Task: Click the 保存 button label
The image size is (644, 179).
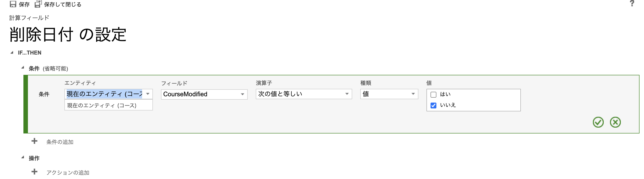Action: 24,4
